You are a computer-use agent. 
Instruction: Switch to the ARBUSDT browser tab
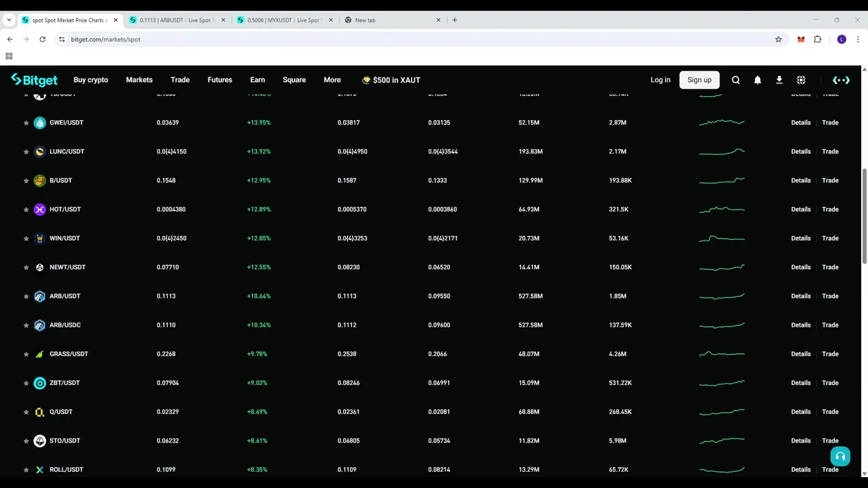pos(178,20)
